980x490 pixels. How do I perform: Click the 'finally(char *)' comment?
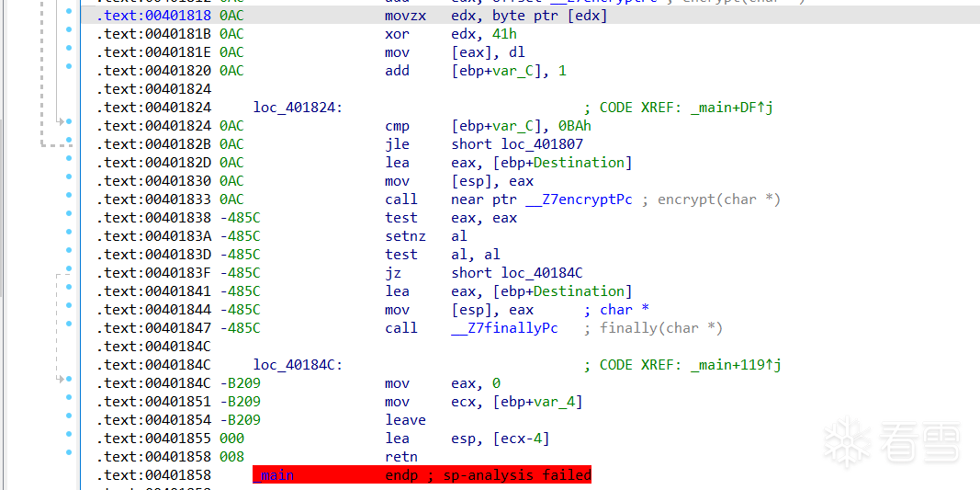pyautogui.click(x=661, y=328)
